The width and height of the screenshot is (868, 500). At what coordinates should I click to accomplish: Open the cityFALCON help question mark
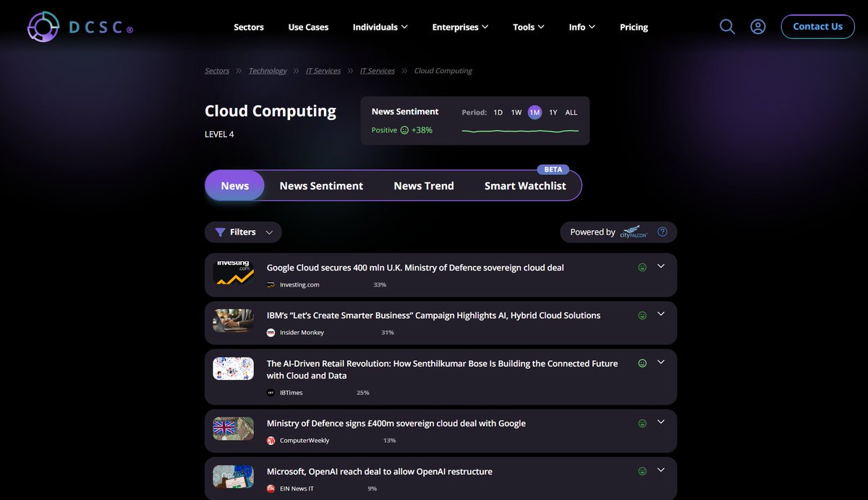click(662, 232)
